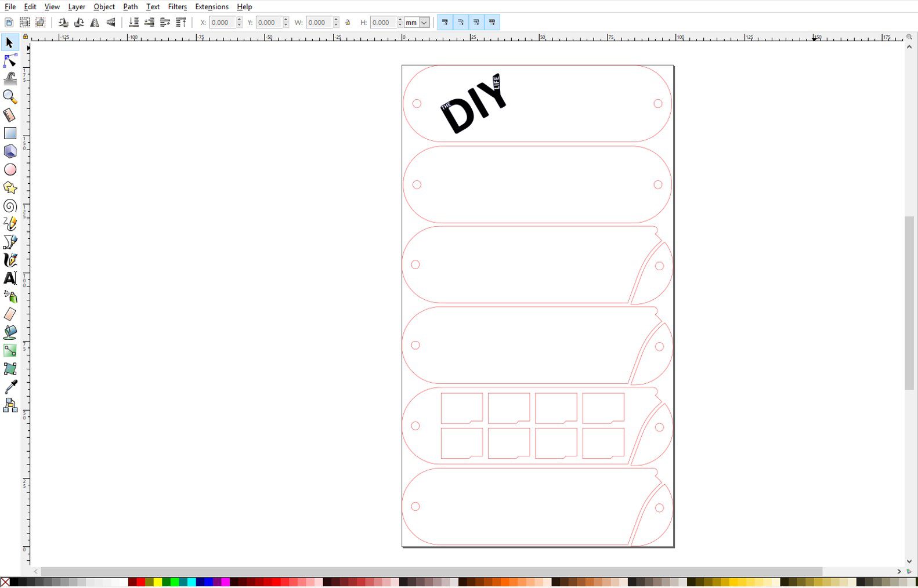Viewport: 918px width, 588px height.
Task: Select the Zoom magnifier tool
Action: point(10,96)
